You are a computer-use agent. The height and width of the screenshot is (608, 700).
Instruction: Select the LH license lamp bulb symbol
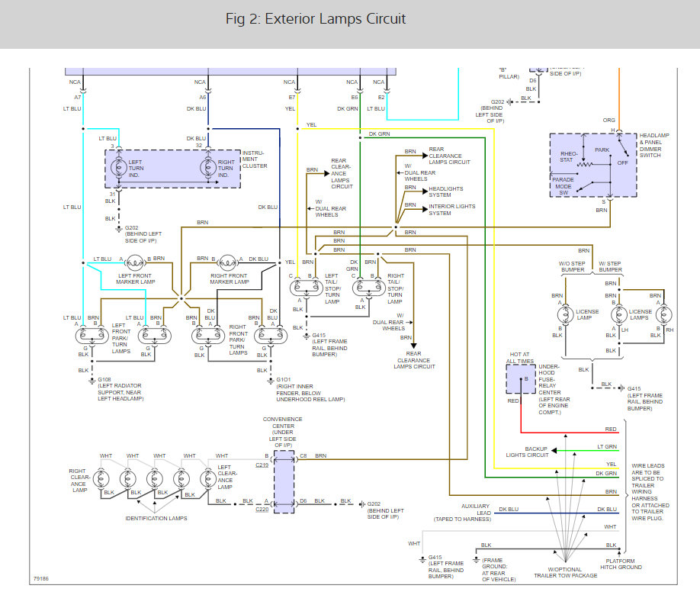(618, 314)
